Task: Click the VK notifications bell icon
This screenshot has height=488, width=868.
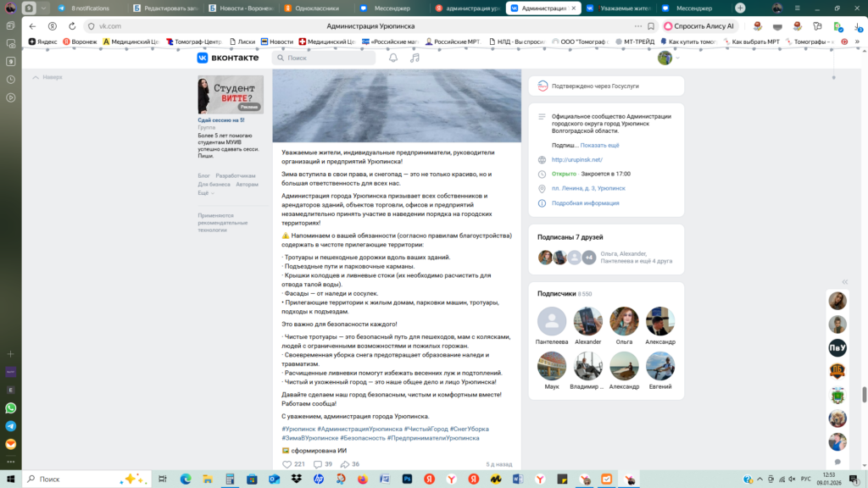Action: (393, 58)
